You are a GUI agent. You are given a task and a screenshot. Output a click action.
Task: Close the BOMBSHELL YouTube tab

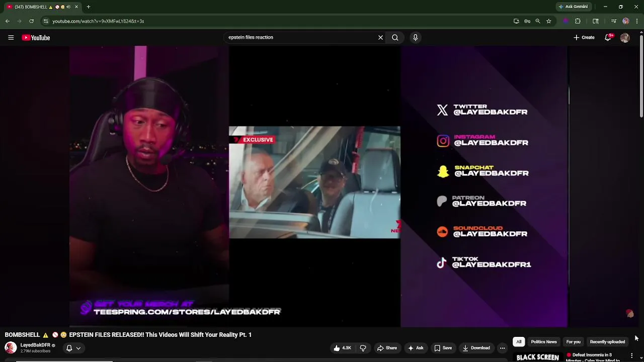point(76,7)
